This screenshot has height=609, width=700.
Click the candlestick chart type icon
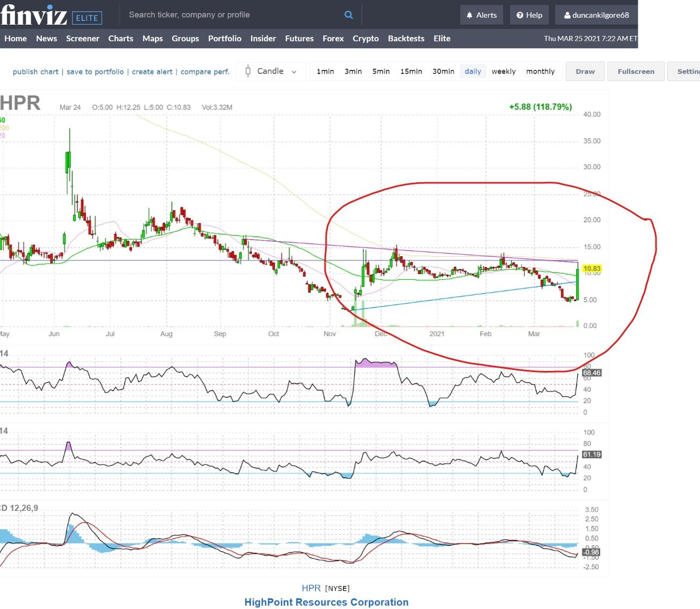click(248, 71)
